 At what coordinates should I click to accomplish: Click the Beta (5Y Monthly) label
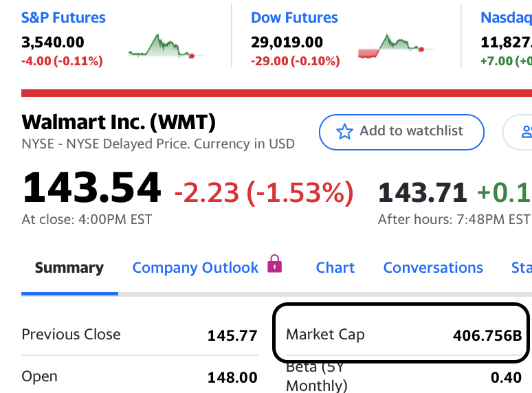pos(317,377)
